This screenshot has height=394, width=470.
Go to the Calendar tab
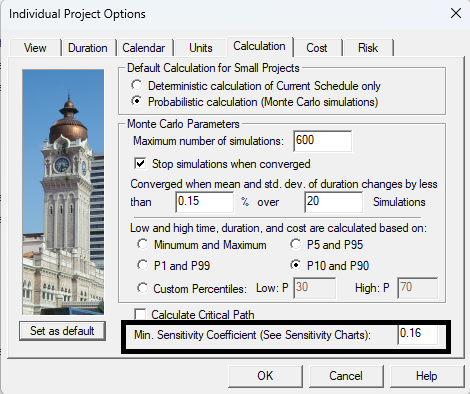(x=144, y=48)
